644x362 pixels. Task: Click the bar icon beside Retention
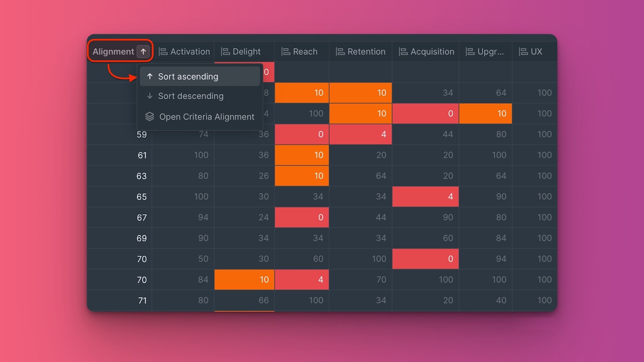click(x=340, y=51)
